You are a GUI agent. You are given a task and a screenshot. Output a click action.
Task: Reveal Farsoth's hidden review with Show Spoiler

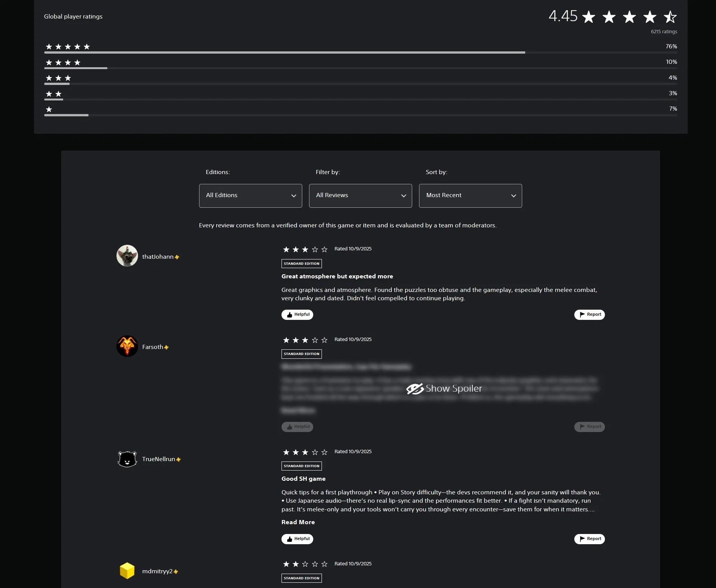[444, 389]
